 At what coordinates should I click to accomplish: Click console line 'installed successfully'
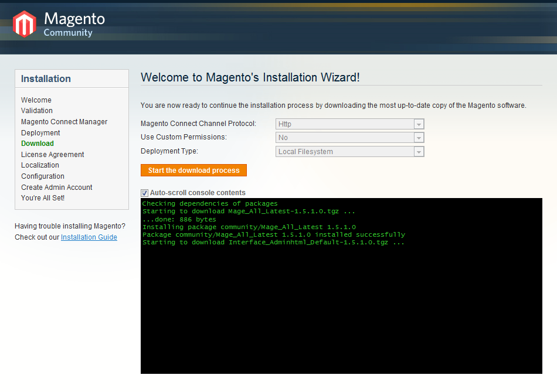tap(274, 235)
